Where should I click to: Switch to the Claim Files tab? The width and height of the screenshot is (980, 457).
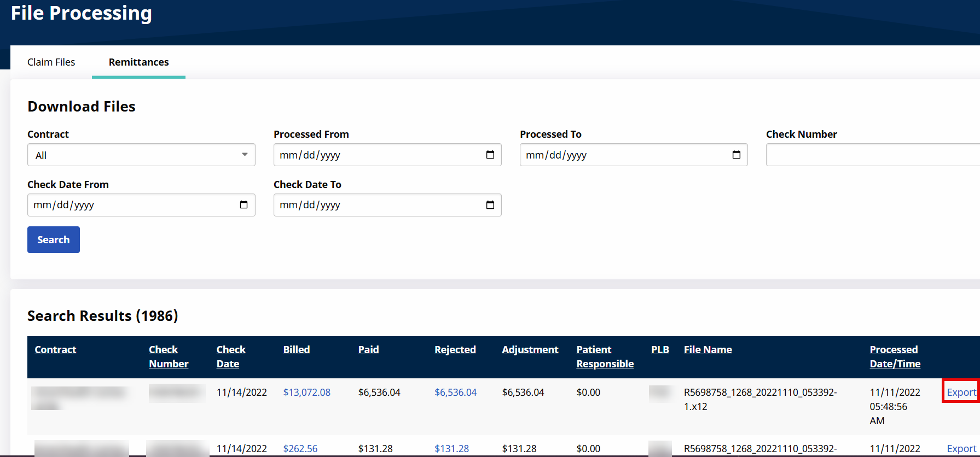[51, 62]
